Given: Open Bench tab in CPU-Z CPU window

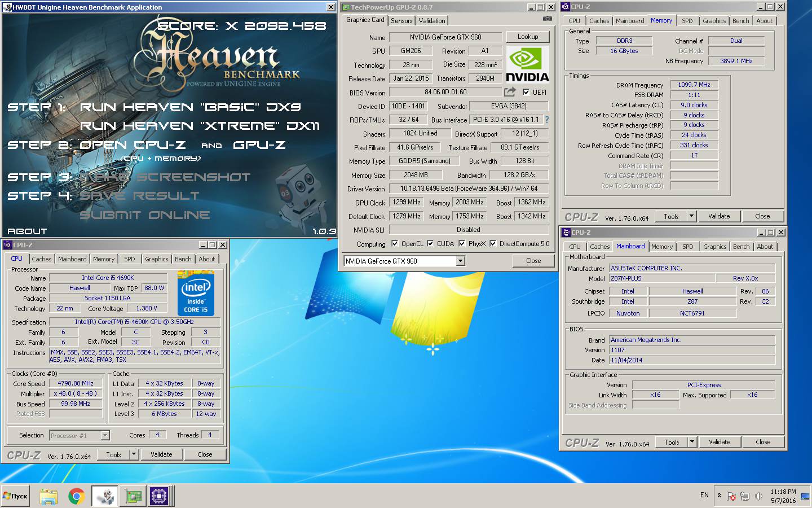Looking at the screenshot, I should pyautogui.click(x=183, y=259).
